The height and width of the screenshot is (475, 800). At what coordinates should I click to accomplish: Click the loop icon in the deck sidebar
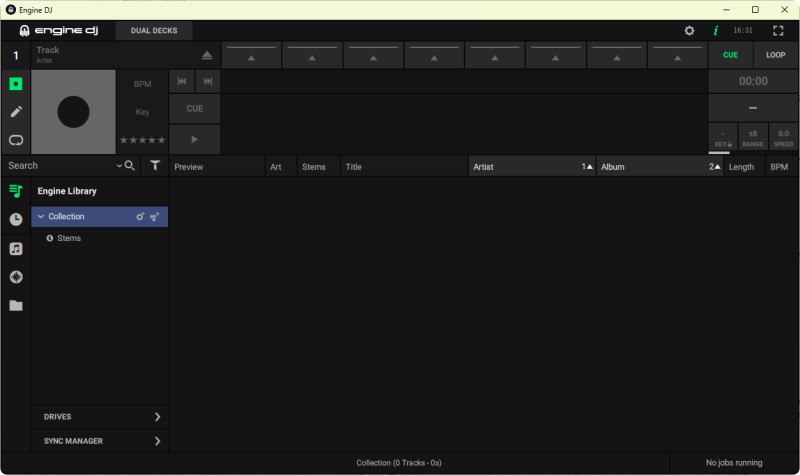tap(16, 140)
